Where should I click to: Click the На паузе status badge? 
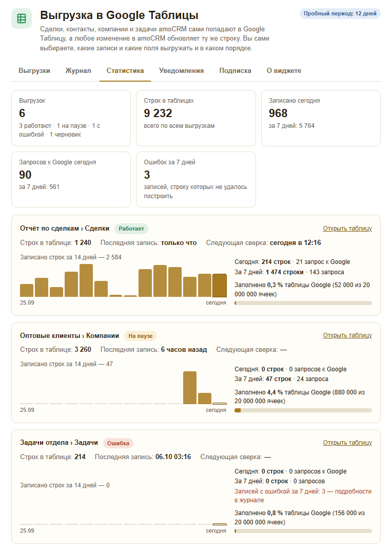pos(141,336)
